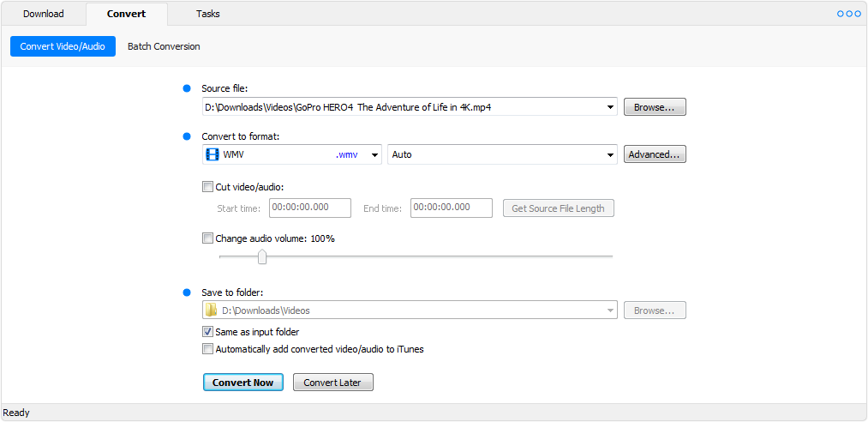Click the Start time input field

pos(310,208)
